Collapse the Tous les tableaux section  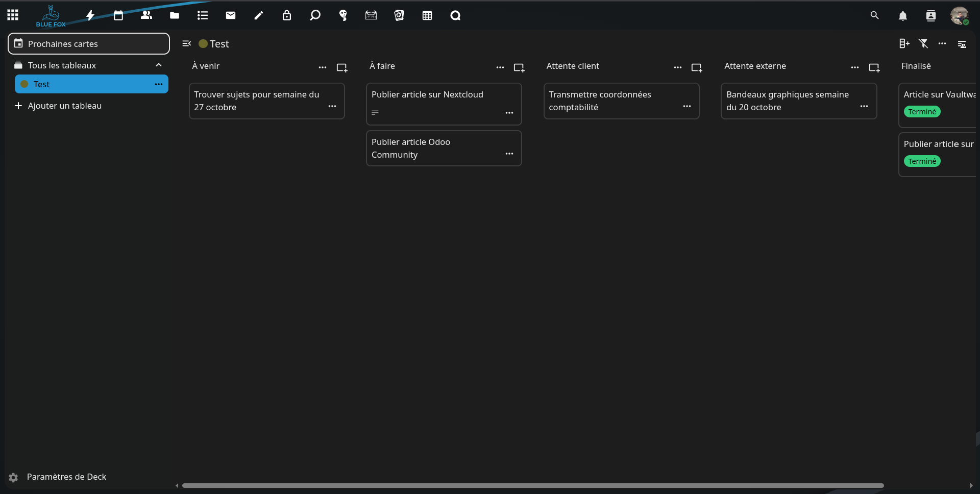pos(159,65)
